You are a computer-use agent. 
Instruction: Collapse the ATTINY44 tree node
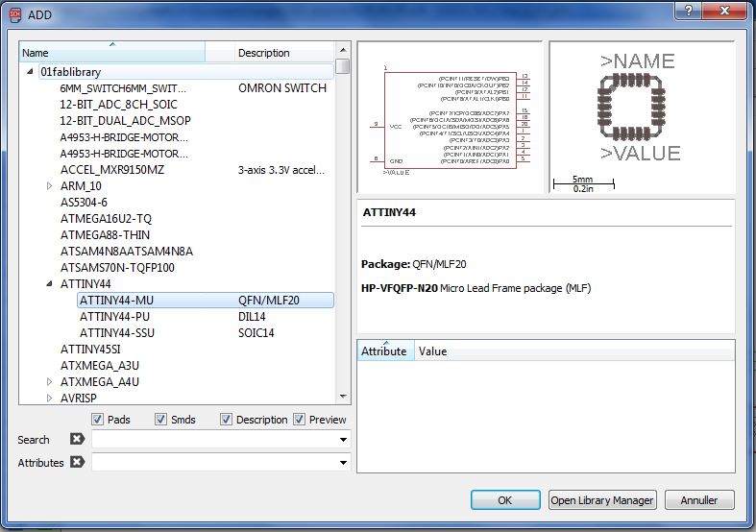tap(49, 284)
